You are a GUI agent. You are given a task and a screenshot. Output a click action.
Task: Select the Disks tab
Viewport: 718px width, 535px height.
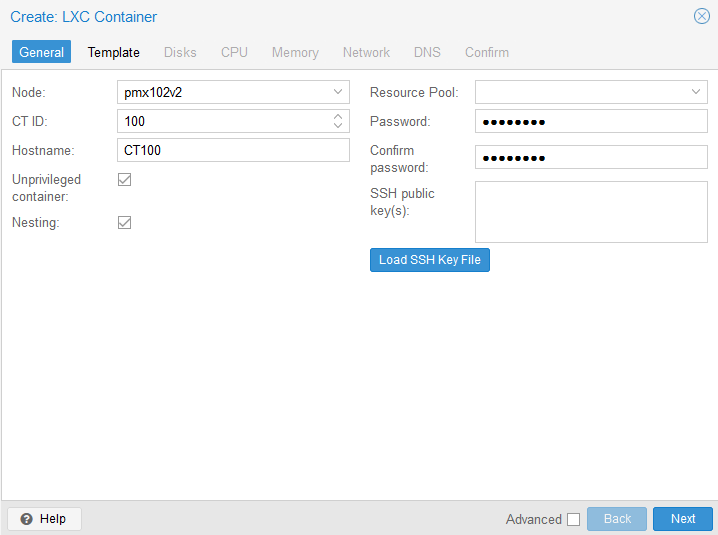180,52
